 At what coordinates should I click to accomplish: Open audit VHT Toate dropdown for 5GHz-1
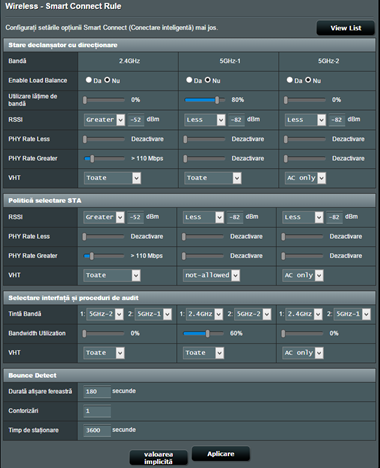coord(203,353)
